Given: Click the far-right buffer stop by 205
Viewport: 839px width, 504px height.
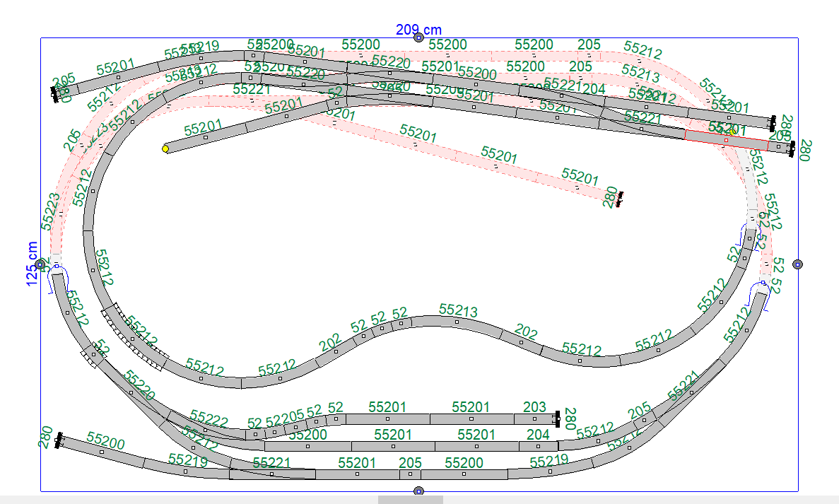Looking at the screenshot, I should click(792, 148).
